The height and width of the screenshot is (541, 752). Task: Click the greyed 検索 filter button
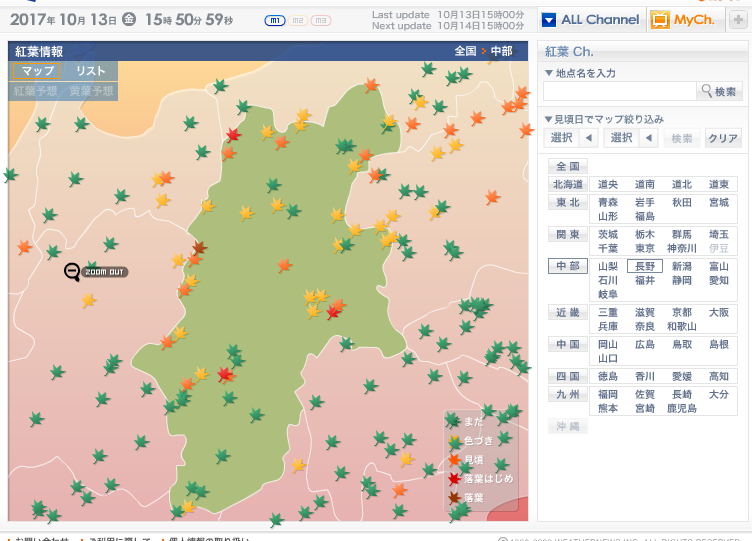(682, 138)
